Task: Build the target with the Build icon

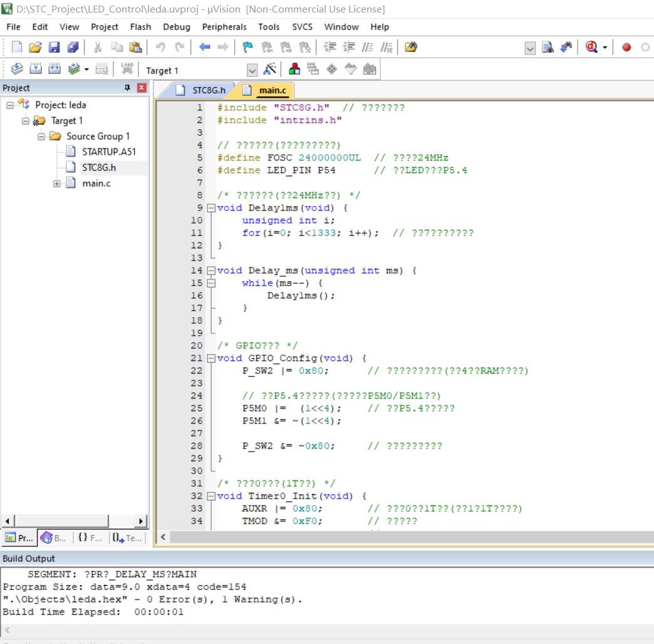Action: [36, 69]
